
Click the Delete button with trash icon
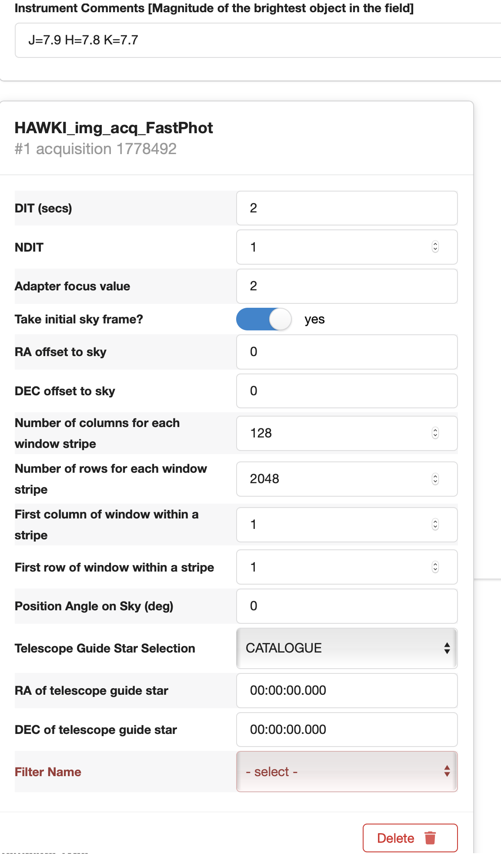tap(410, 838)
